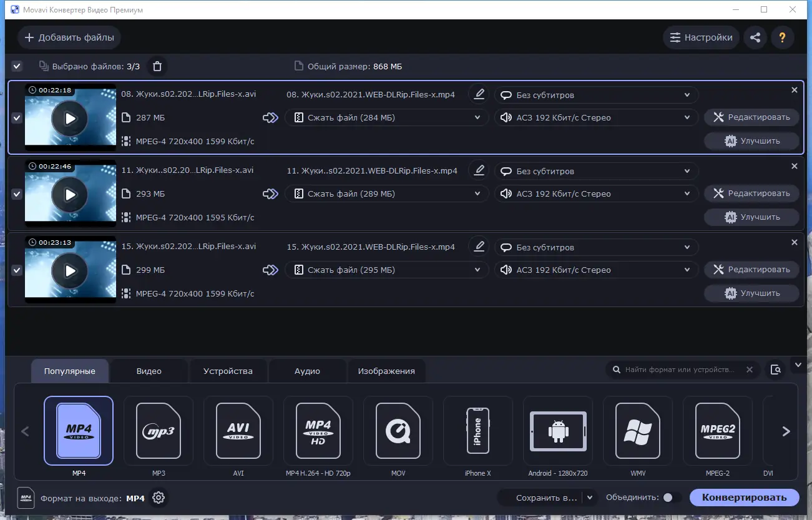Screen dimensions: 812x520
Task: Show next format presets with right arrow
Action: point(786,431)
